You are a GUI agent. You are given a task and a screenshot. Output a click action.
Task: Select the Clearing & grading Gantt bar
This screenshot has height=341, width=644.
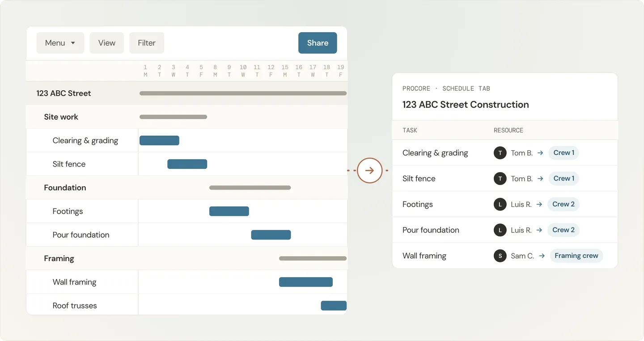coord(159,140)
